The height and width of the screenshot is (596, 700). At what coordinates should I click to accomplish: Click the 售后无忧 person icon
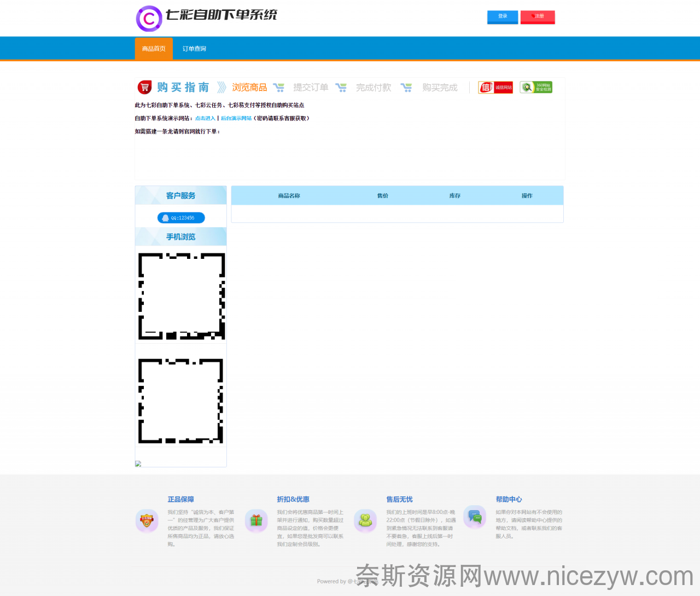365,520
